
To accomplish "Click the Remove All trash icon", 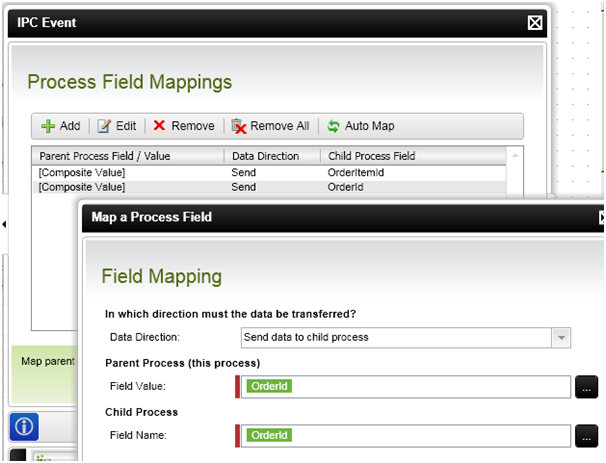I will 239,126.
